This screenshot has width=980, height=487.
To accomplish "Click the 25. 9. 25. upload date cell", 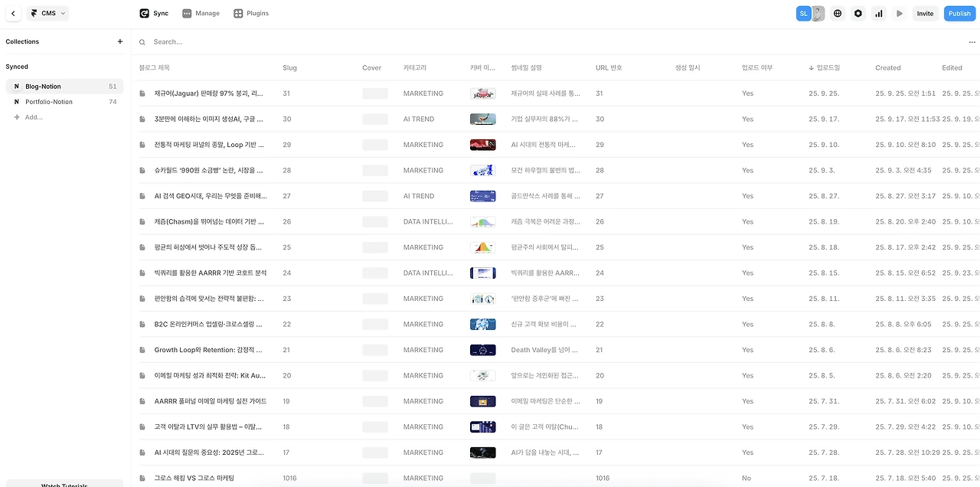I will tap(824, 93).
